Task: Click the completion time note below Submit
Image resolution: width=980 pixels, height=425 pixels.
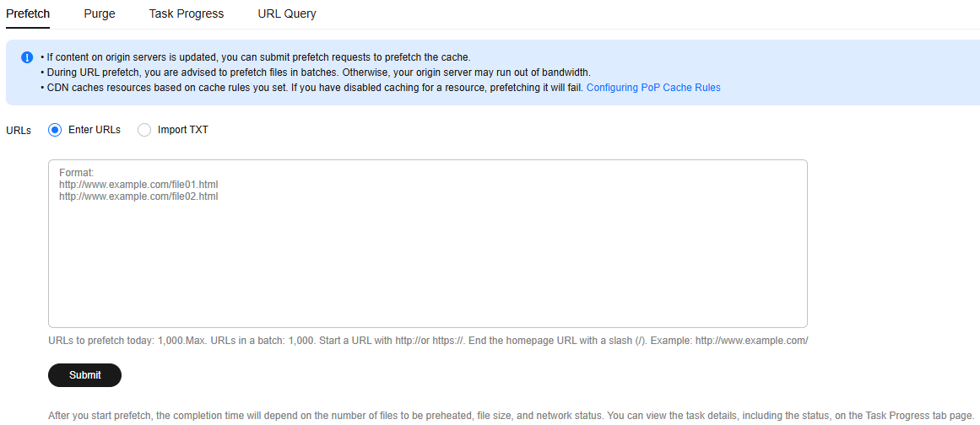Action: click(x=512, y=415)
